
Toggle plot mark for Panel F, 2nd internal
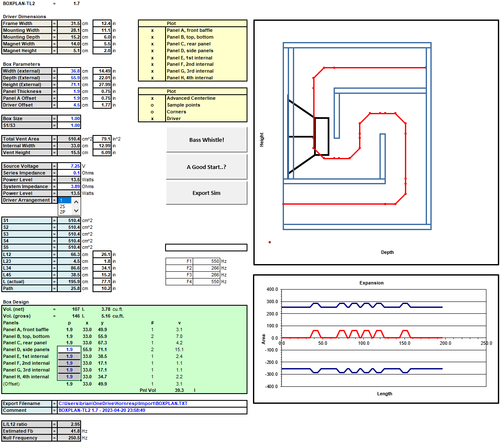pyautogui.click(x=152, y=64)
